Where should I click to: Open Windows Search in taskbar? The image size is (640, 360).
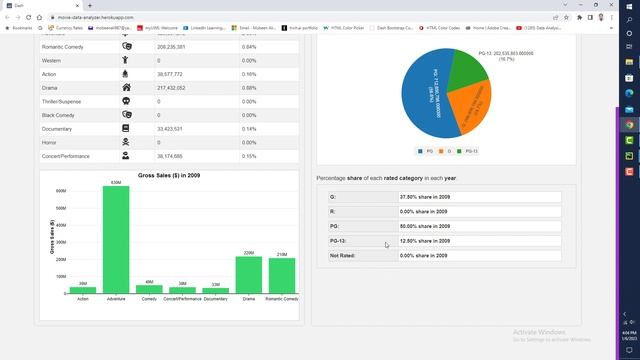pyautogui.click(x=629, y=20)
